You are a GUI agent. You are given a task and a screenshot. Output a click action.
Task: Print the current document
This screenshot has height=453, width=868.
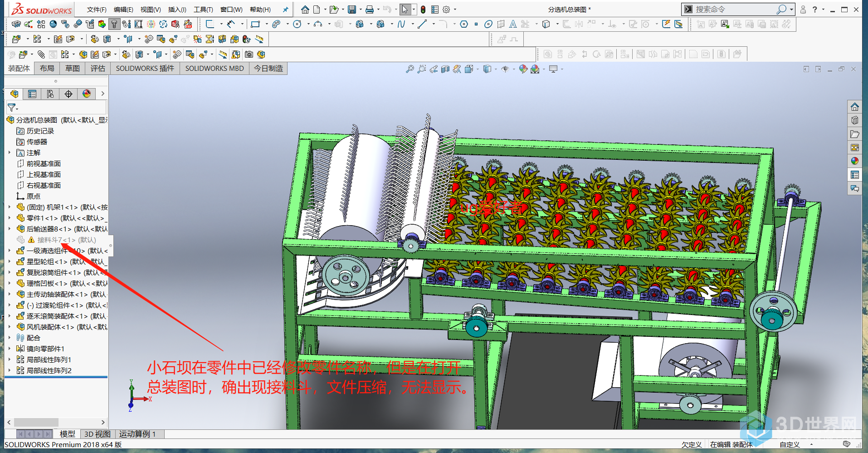[370, 10]
